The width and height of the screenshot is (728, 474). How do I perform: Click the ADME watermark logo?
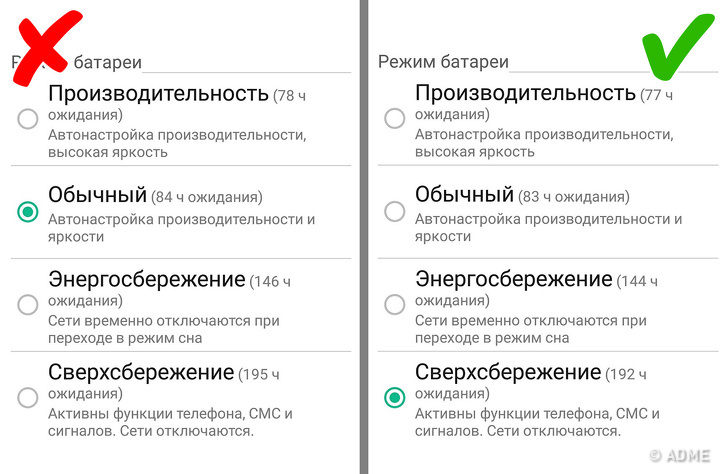click(684, 456)
